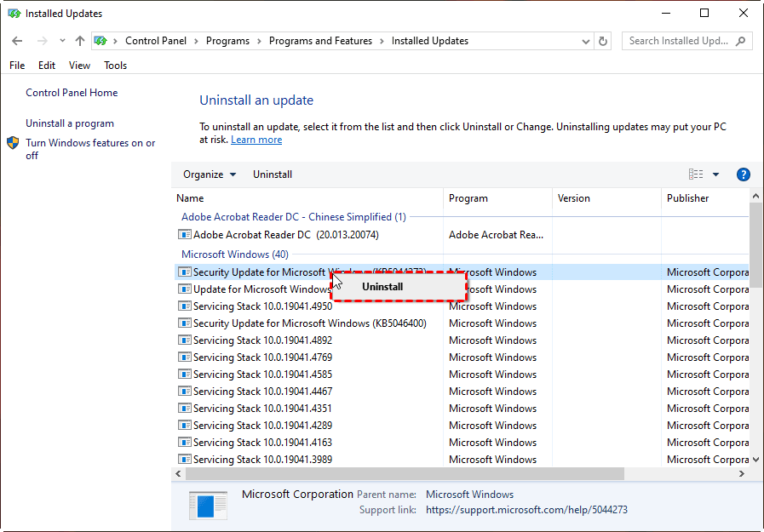Viewport: 764px width, 532px height.
Task: Open the Edit menu
Action: point(47,66)
